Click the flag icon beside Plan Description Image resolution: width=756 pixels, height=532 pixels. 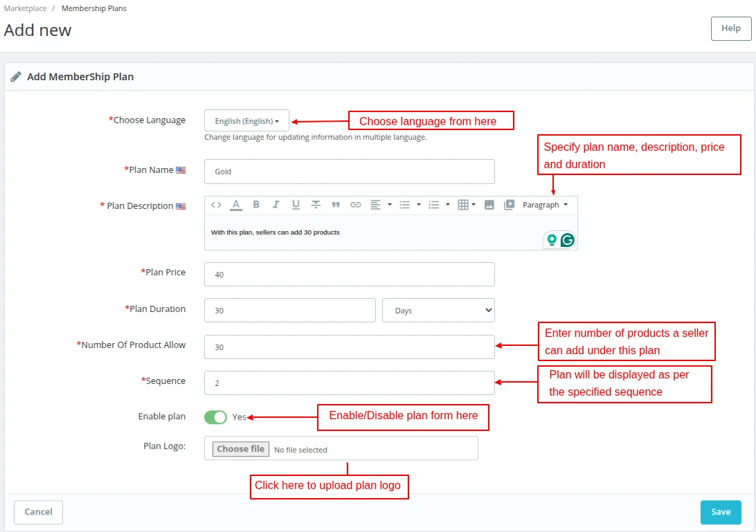pyautogui.click(x=181, y=206)
